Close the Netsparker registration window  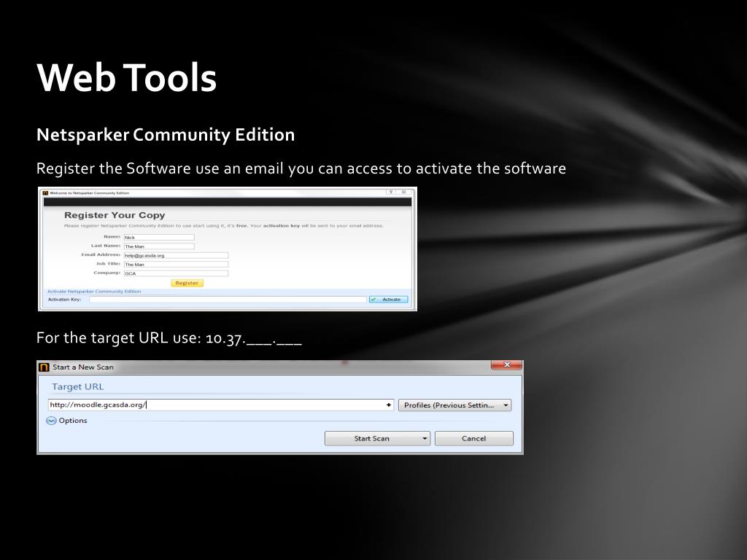pyautogui.click(x=403, y=192)
